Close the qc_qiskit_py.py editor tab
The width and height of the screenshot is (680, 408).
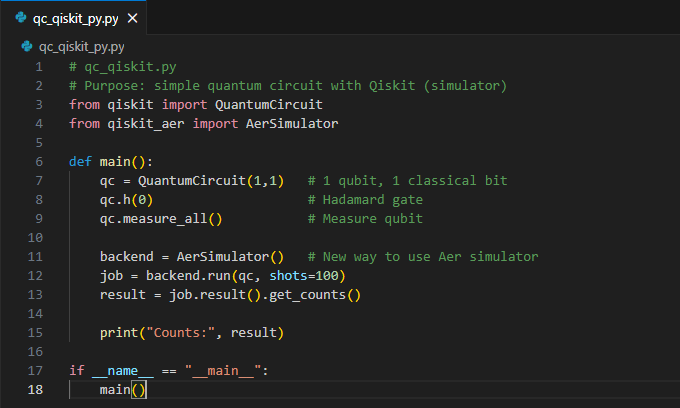[x=133, y=18]
